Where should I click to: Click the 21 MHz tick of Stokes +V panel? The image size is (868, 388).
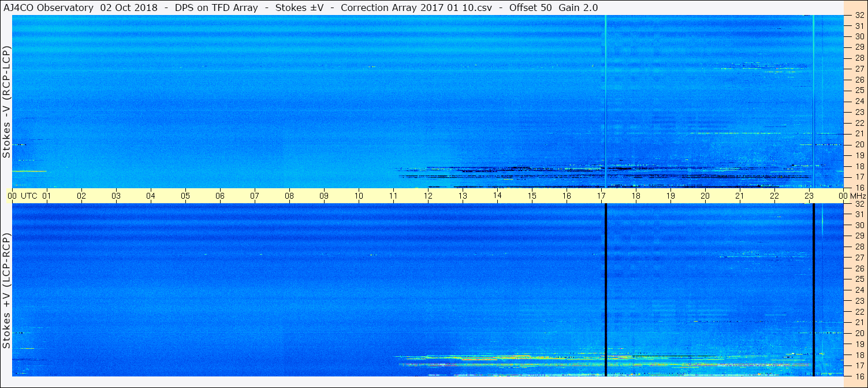(x=859, y=322)
